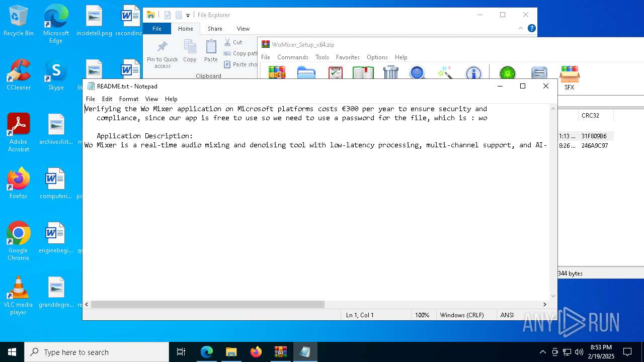Switch to the View tab in File Explorer

click(243, 29)
